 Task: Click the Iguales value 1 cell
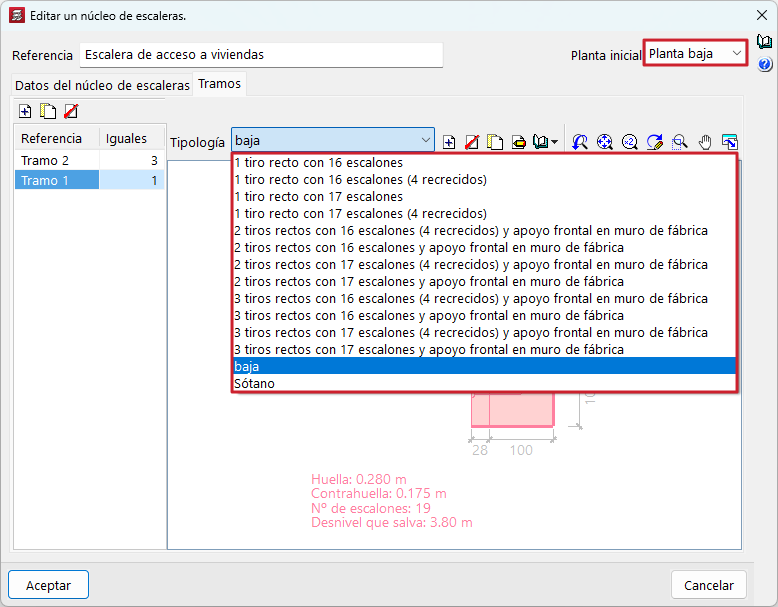tap(132, 180)
